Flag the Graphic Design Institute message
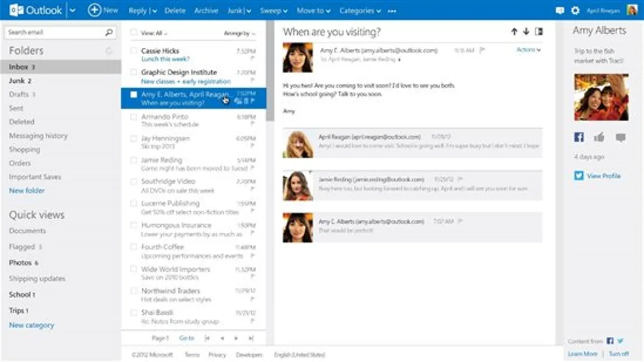This screenshot has height=362, width=644. pos(253,81)
